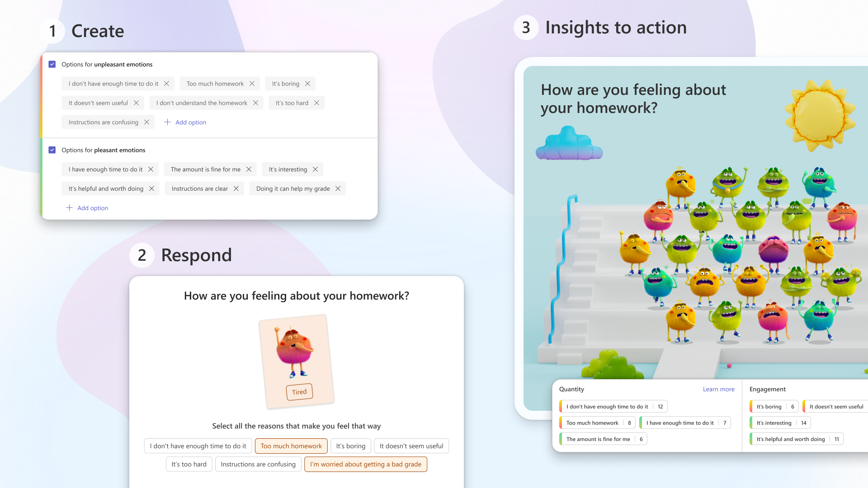The width and height of the screenshot is (868, 488).
Task: Toggle the pleasant emotions checkbox on
Action: pyautogui.click(x=52, y=150)
